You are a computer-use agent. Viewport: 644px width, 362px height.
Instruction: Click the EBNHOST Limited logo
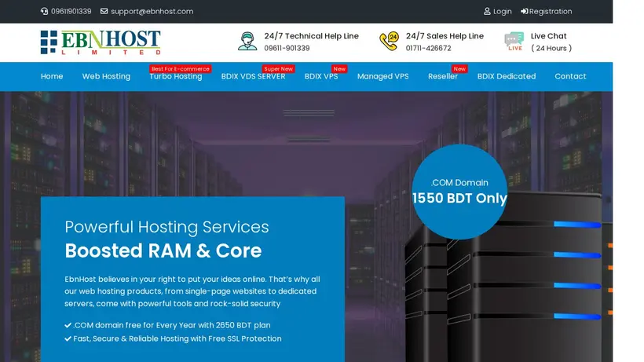click(x=101, y=42)
